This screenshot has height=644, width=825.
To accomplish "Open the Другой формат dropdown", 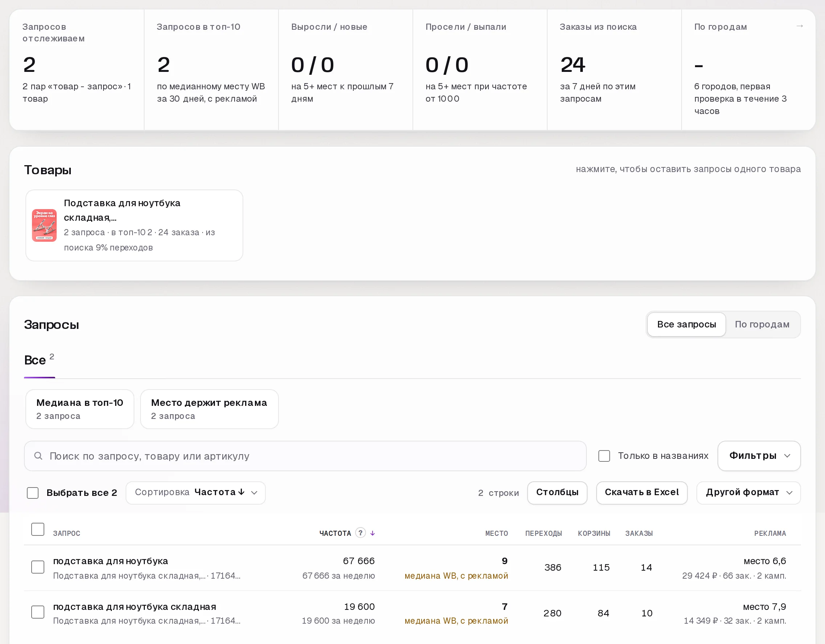I will click(748, 493).
